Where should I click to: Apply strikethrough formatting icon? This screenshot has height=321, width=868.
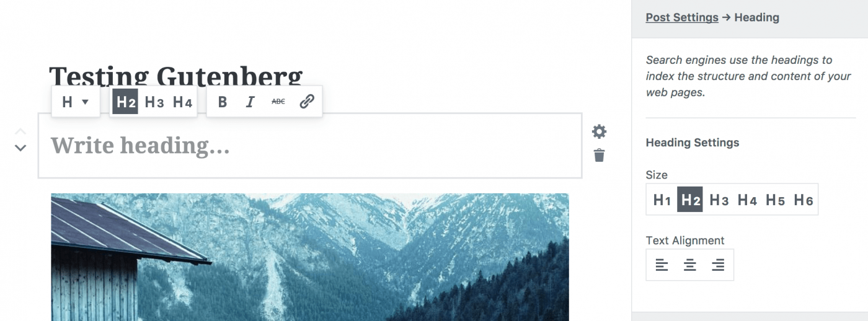tap(278, 102)
